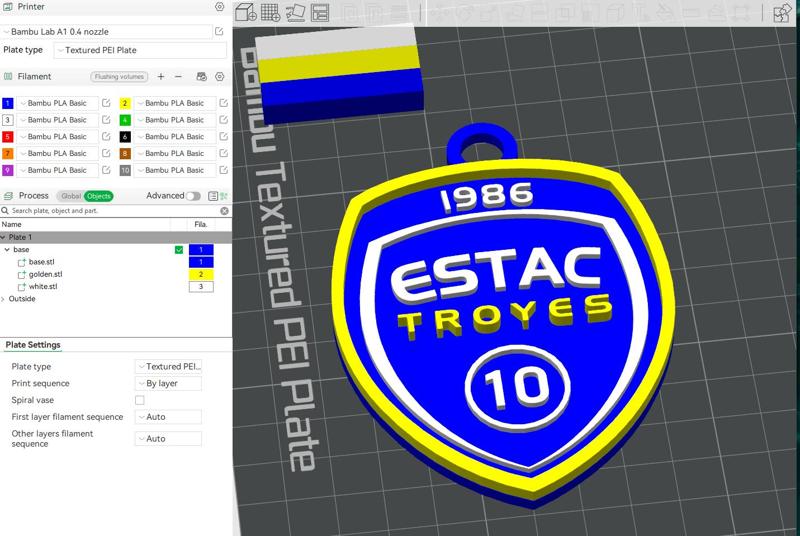
Task: Click the Add plate grid icon
Action: (270, 13)
